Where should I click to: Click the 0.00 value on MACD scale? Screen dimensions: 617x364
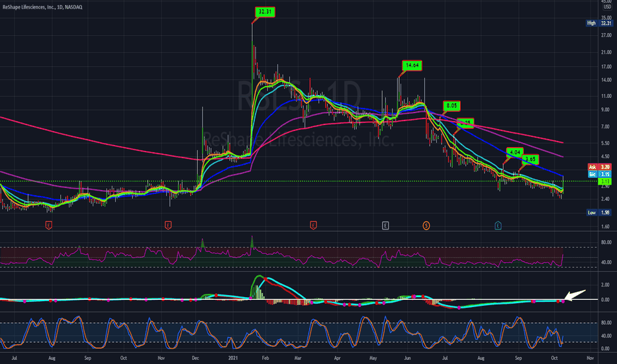(x=606, y=300)
